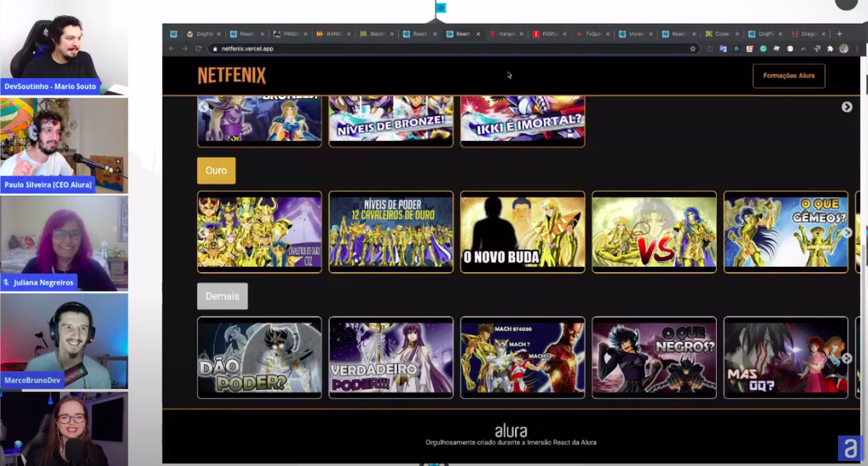The image size is (868, 466).
Task: Open the Chrome three-dot menu
Action: tap(856, 48)
